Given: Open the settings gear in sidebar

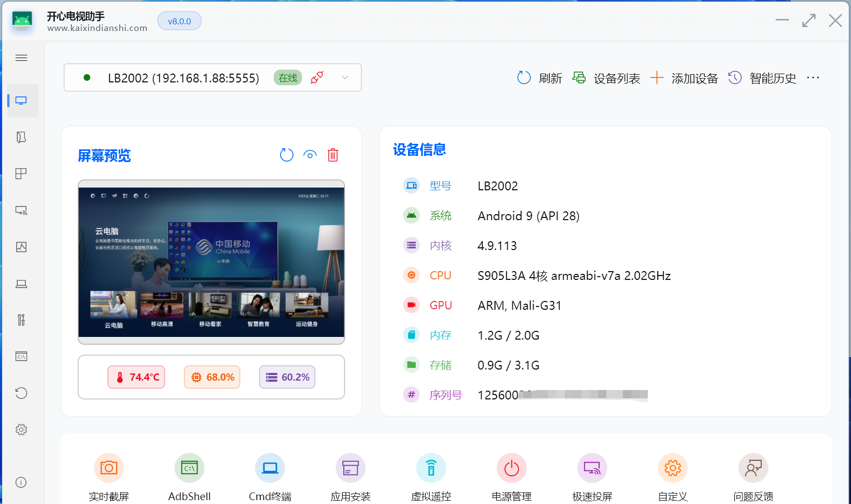Looking at the screenshot, I should (22, 430).
